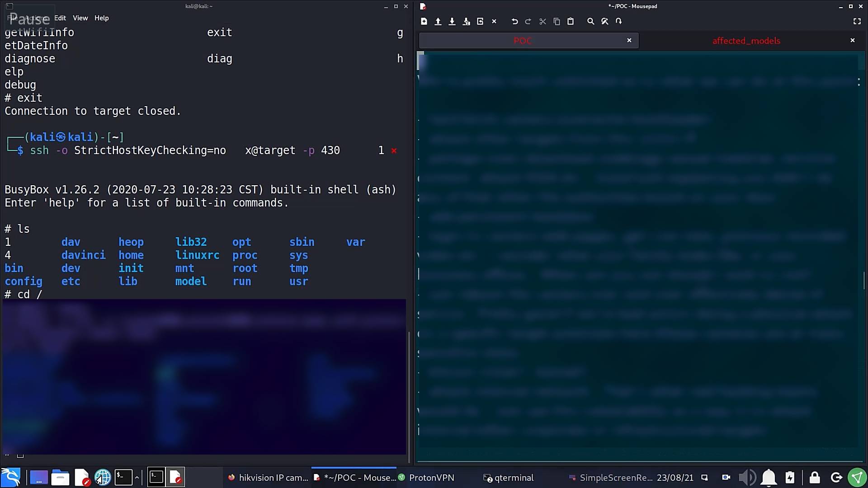Close the POC document tab
Screen dimensions: 868x488
pos(628,41)
